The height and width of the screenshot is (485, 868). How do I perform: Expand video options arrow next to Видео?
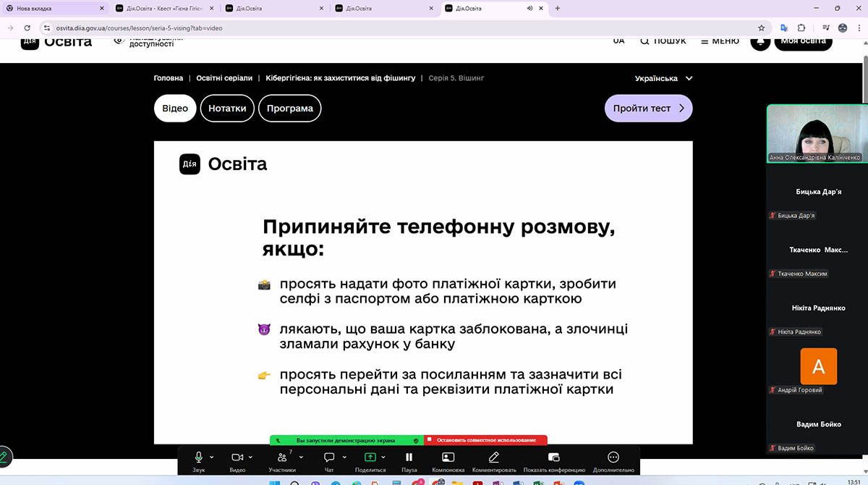click(x=251, y=457)
